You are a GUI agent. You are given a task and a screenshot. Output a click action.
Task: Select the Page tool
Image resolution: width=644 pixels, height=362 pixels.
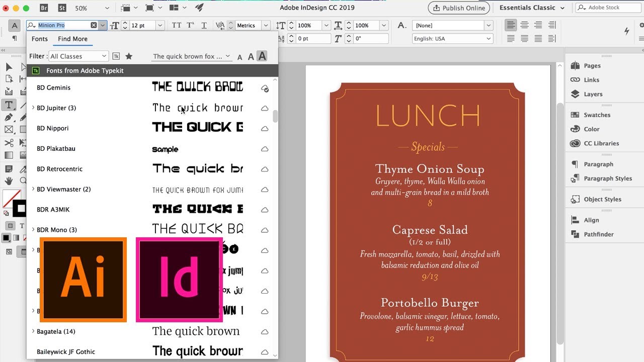click(x=9, y=79)
